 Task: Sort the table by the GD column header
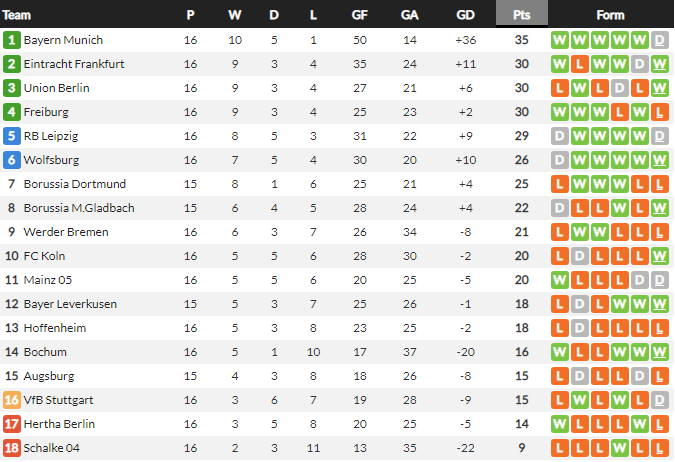465,15
